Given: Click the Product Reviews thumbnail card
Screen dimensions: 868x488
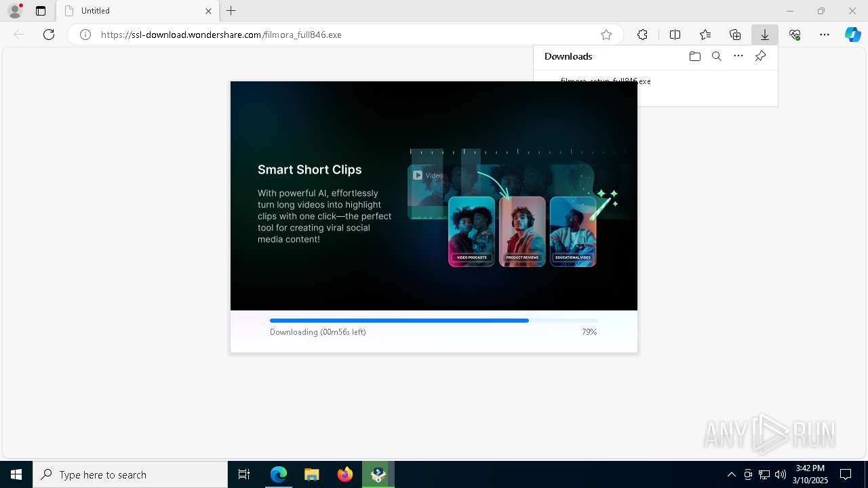Looking at the screenshot, I should coord(522,231).
